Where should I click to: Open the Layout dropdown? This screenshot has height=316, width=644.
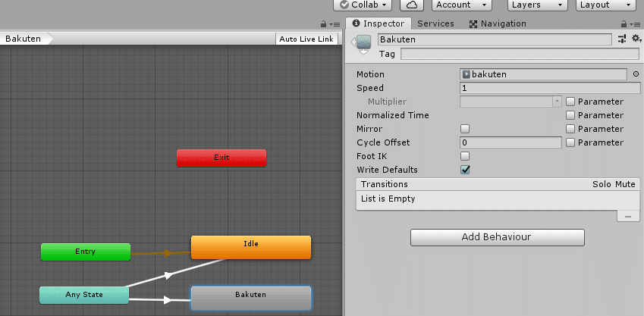click(605, 5)
